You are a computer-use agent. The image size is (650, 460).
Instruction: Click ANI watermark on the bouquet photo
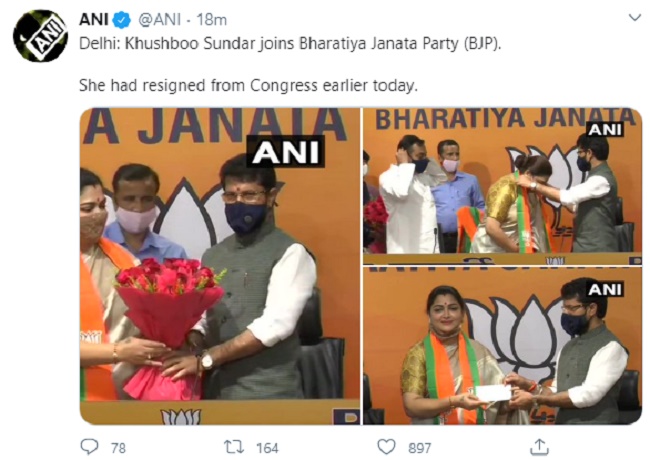(286, 152)
